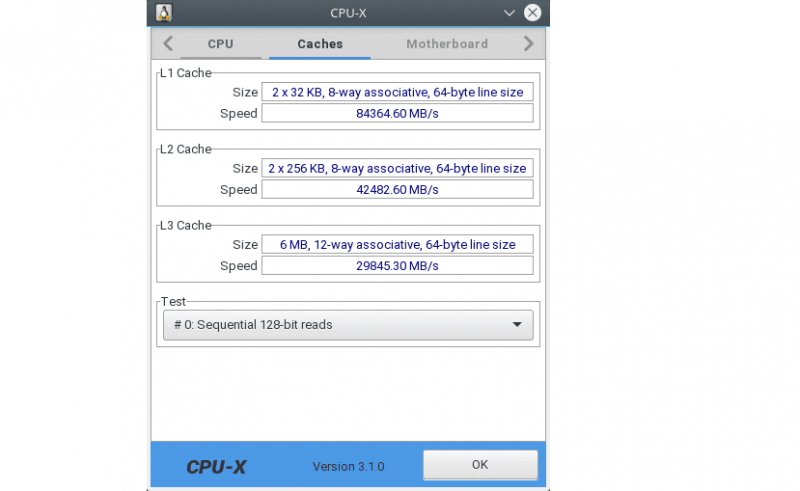The height and width of the screenshot is (491, 800).
Task: Click the L1 Cache group label
Action: click(186, 73)
